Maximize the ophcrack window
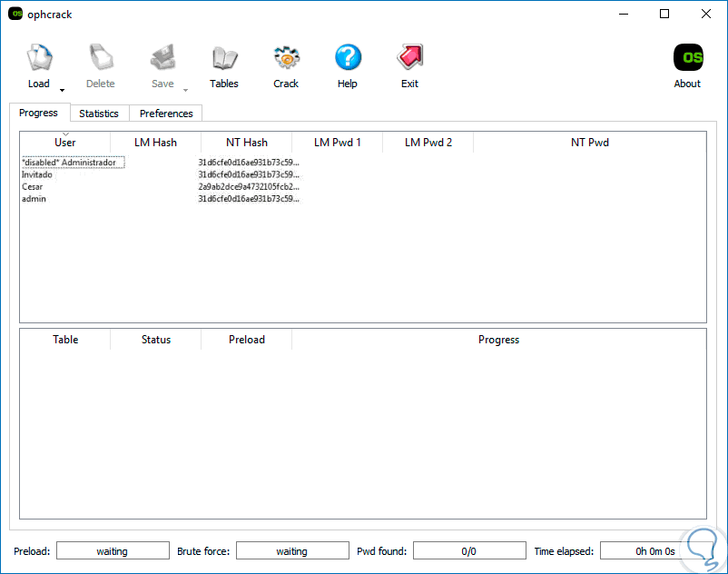The width and height of the screenshot is (728, 574). (664, 14)
